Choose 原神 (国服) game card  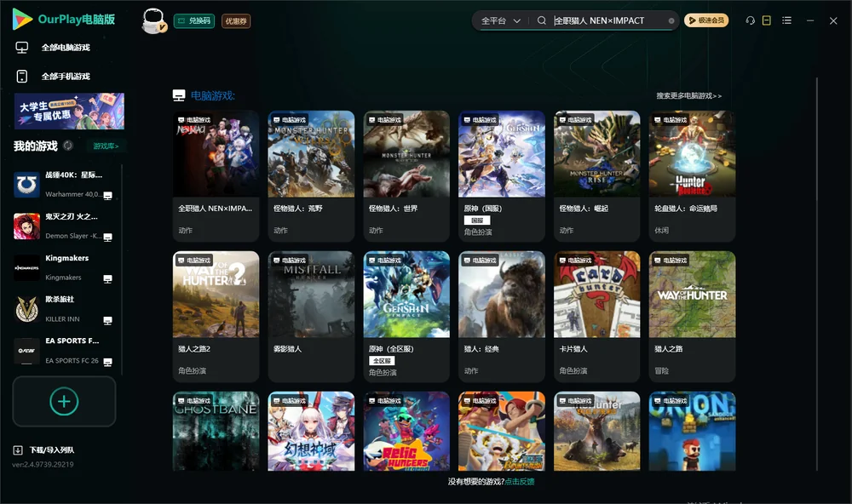tap(502, 176)
